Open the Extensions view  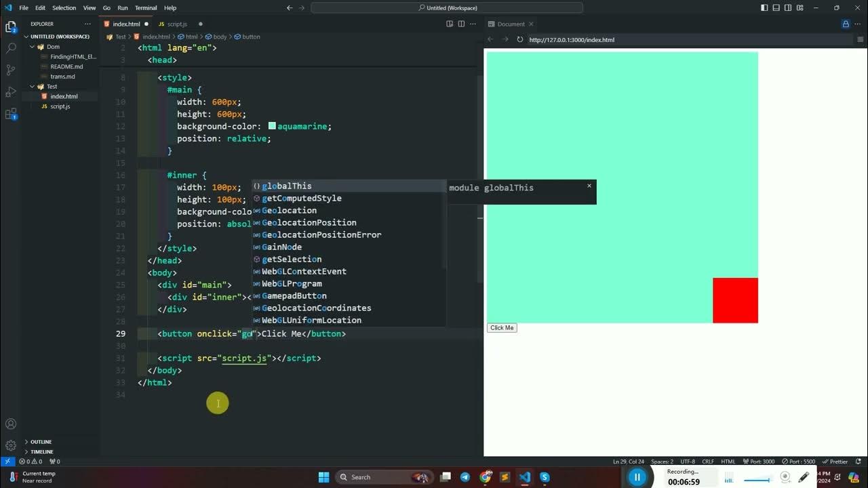tap(11, 114)
